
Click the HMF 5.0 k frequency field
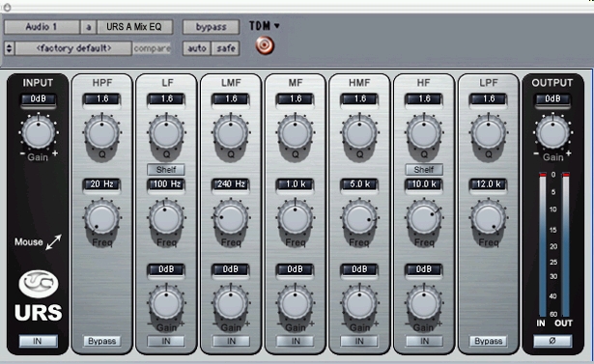359,184
